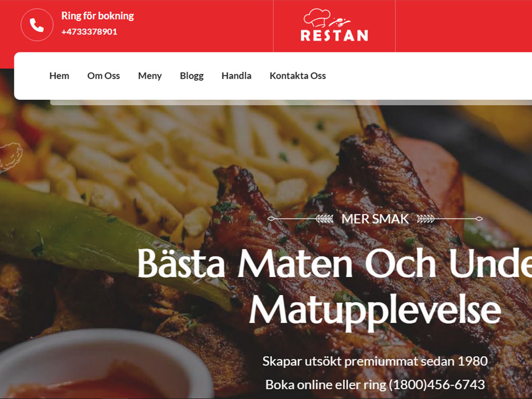Select Blogg in the navigation bar

(192, 76)
